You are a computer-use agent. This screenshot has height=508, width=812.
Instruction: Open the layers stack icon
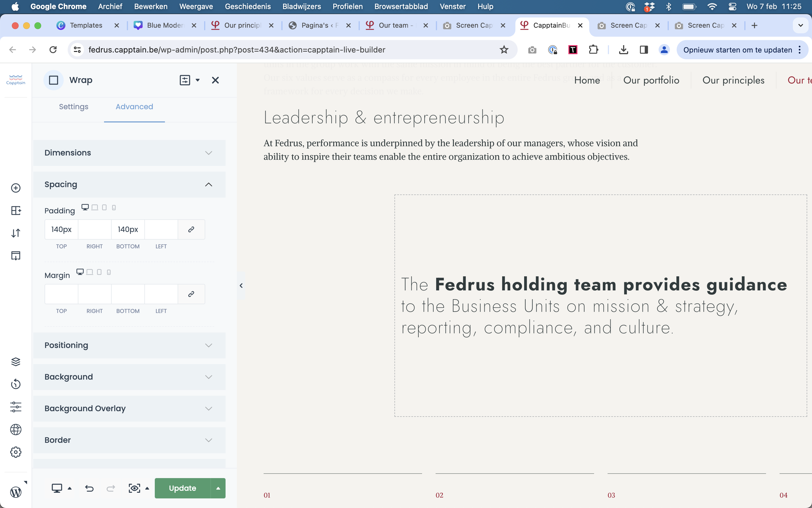16,362
